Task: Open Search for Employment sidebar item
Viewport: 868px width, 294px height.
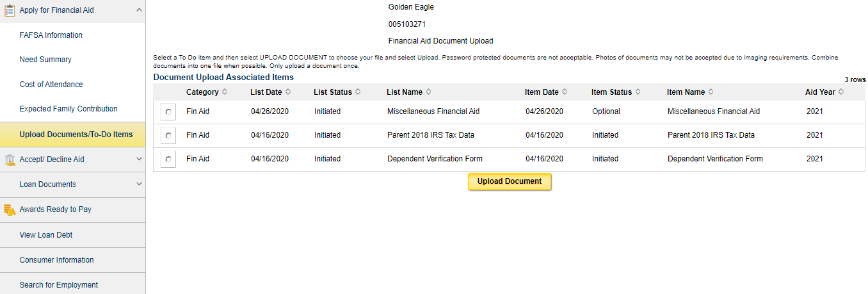Action: (59, 285)
